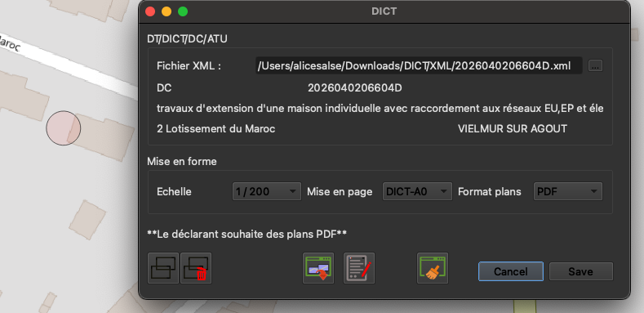The width and height of the screenshot is (644, 313).
Task: Click the overlapping frames icon button
Action: coord(163,268)
